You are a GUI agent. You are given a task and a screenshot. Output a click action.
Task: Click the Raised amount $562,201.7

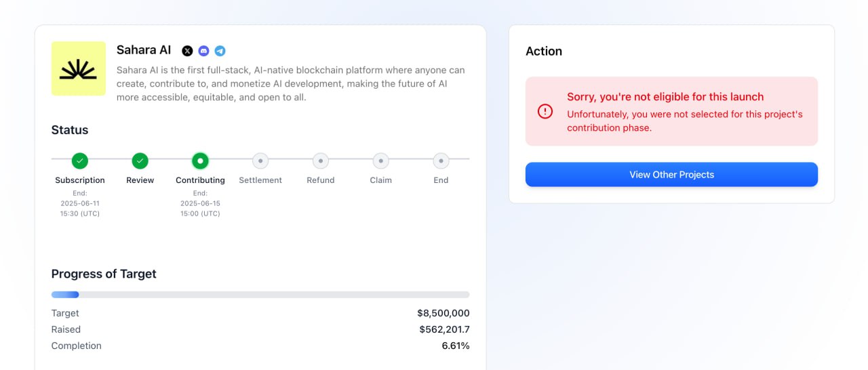(444, 329)
